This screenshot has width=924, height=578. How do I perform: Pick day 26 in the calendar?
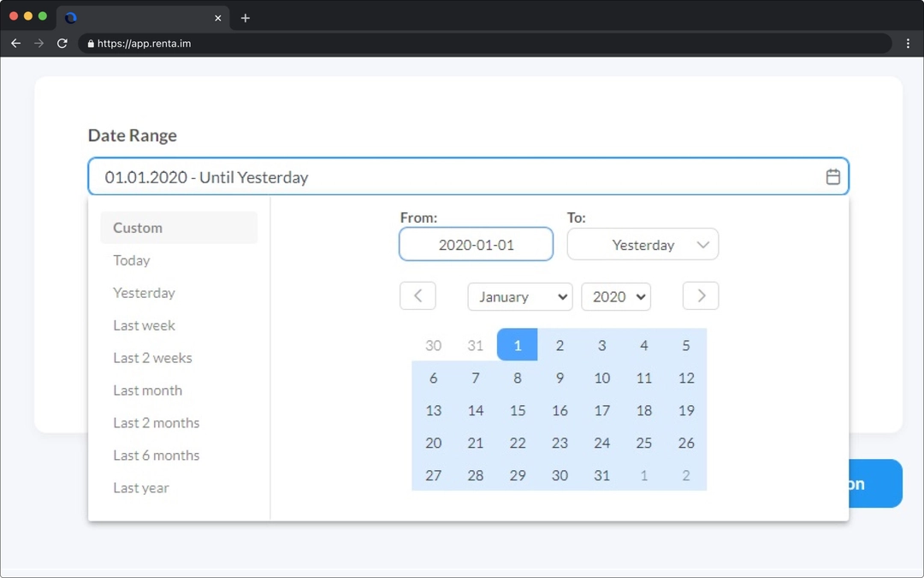pos(686,443)
